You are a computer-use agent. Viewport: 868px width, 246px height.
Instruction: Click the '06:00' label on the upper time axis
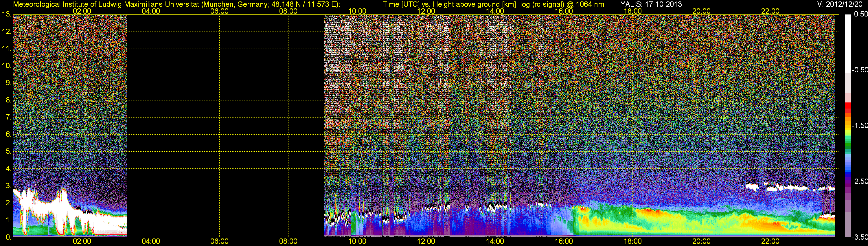click(219, 11)
